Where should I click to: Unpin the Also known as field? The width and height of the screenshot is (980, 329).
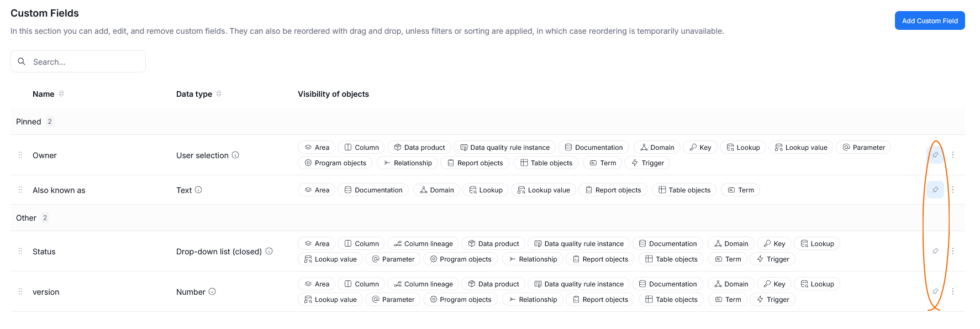point(935,190)
